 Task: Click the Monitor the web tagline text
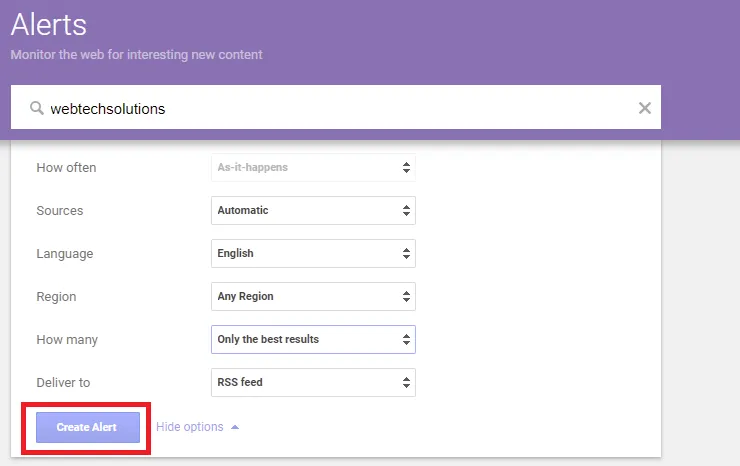[136, 55]
